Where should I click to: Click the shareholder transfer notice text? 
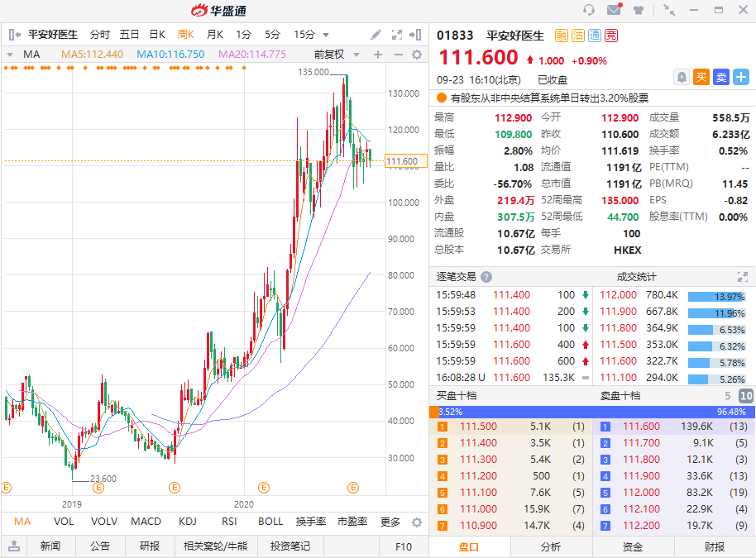[549, 98]
